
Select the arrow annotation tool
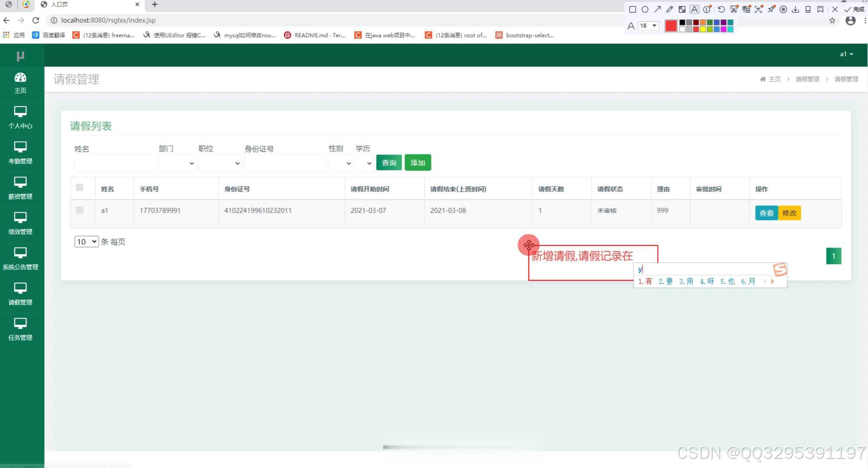click(657, 9)
